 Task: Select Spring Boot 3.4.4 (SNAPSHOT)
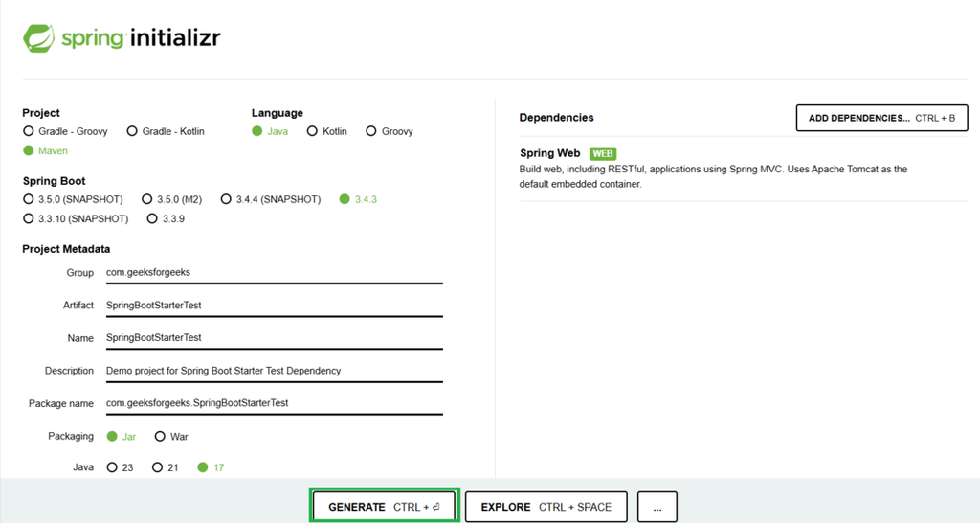[x=271, y=199]
